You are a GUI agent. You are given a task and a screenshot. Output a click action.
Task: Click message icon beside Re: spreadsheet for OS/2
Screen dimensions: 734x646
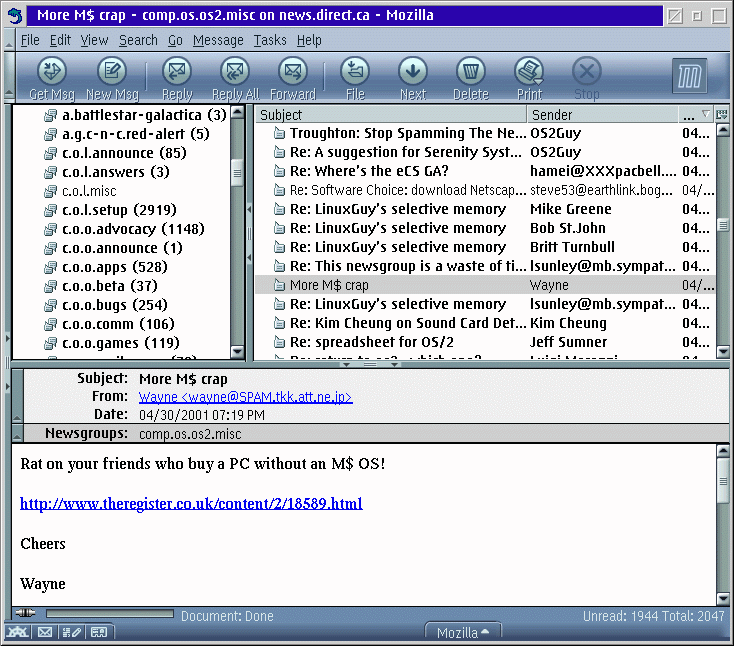pos(279,342)
